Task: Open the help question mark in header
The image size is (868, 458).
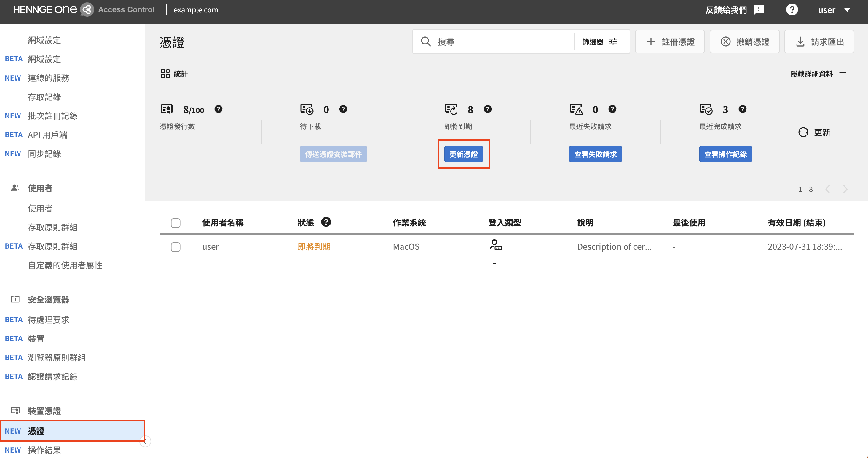Action: pyautogui.click(x=792, y=9)
